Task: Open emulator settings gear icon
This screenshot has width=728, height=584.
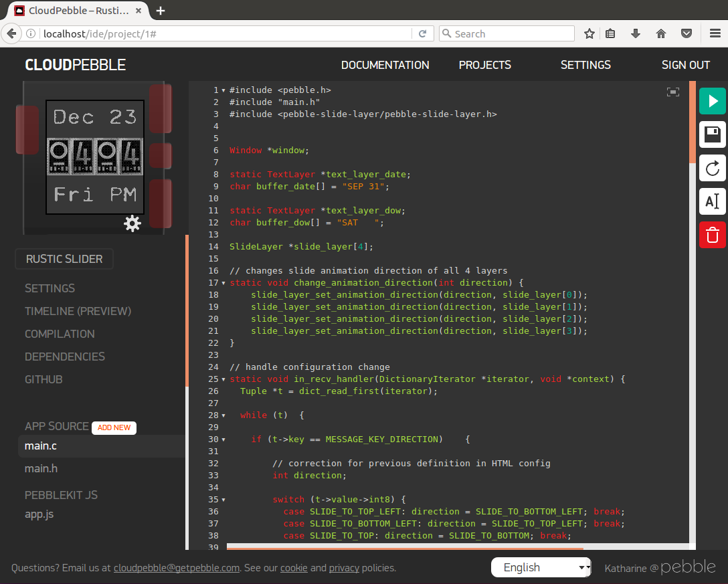Action: click(132, 223)
